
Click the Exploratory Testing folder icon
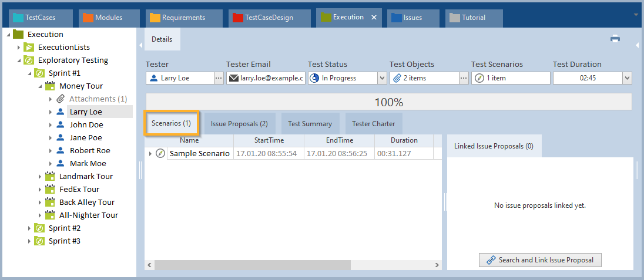[29, 60]
